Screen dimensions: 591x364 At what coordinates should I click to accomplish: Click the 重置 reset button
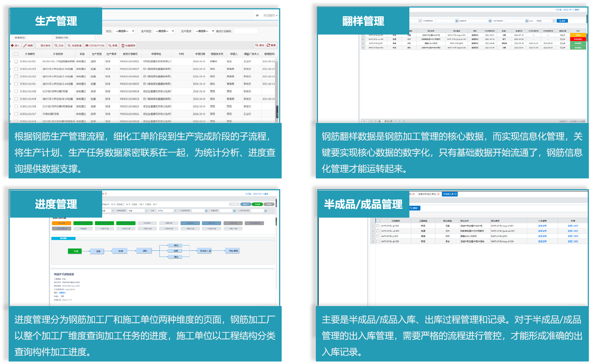coord(271,45)
